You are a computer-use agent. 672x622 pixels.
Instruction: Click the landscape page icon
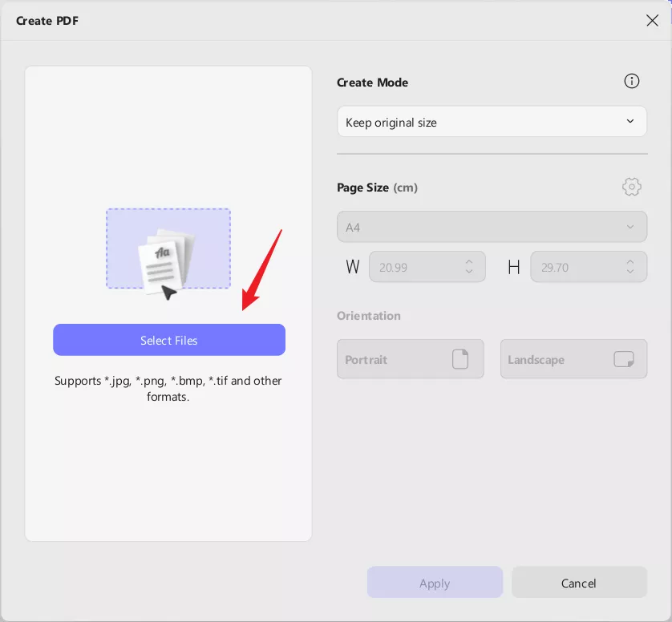point(623,359)
